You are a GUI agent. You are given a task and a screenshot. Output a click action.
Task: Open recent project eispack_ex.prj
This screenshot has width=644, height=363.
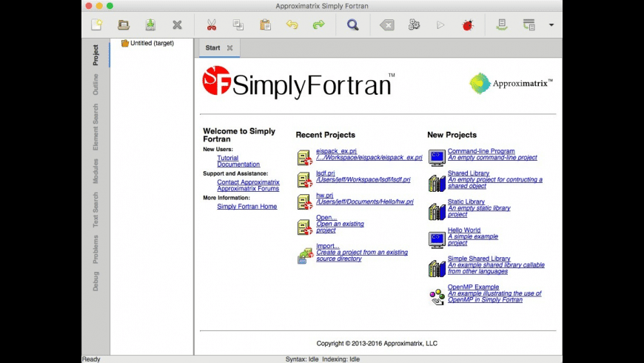[x=336, y=151]
